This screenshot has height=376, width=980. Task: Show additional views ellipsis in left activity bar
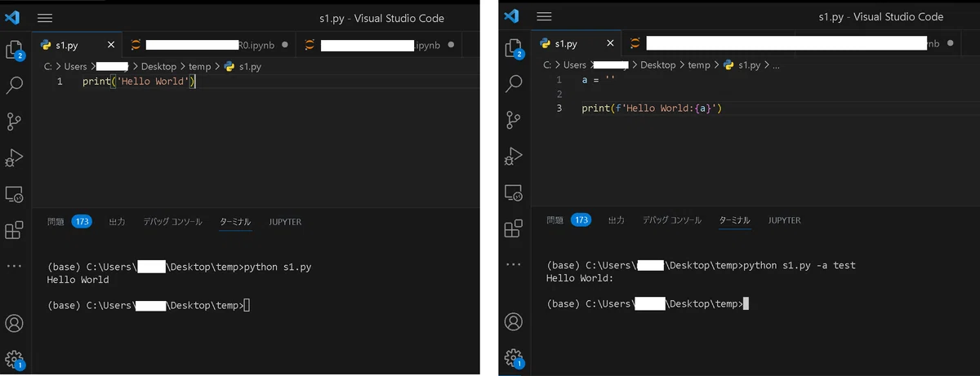[15, 266]
